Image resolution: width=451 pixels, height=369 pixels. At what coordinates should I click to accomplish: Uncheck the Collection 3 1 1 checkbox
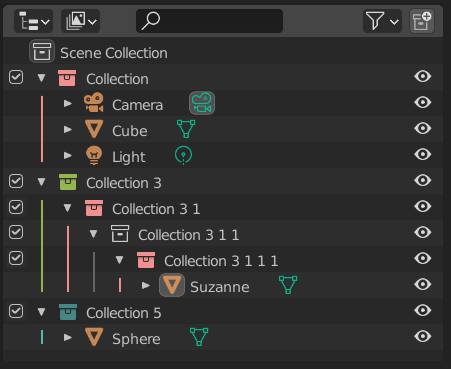pyautogui.click(x=16, y=232)
